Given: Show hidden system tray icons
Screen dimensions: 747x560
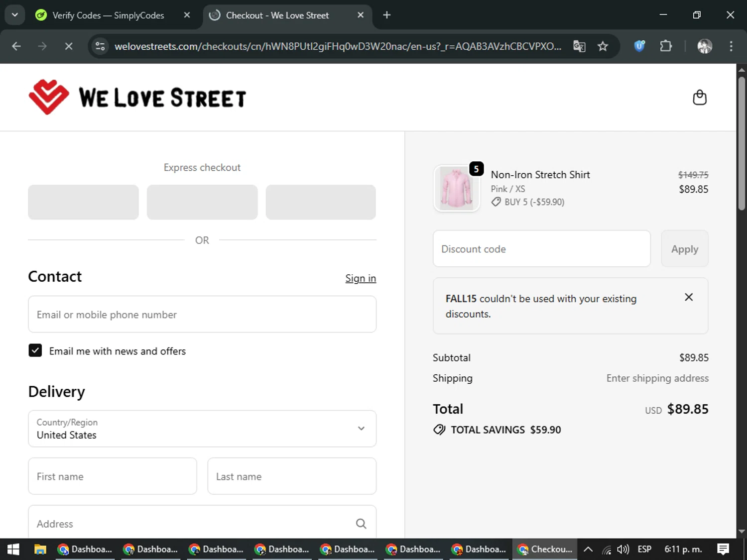Looking at the screenshot, I should 588,549.
